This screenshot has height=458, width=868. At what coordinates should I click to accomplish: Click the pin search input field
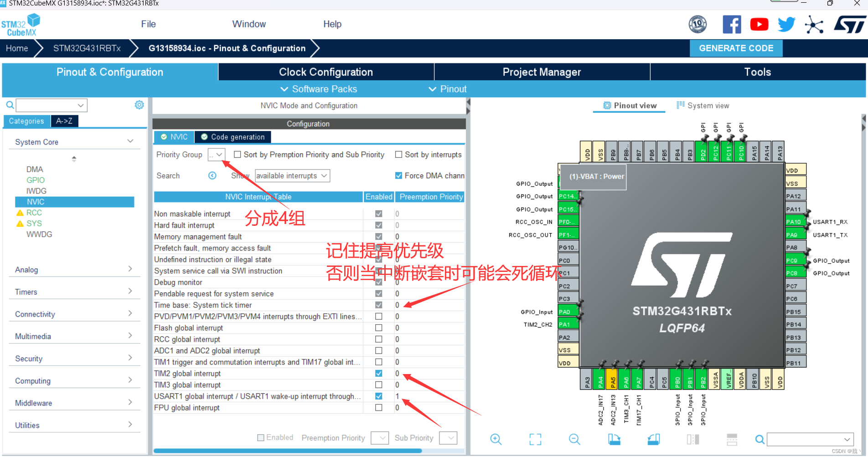(x=811, y=439)
